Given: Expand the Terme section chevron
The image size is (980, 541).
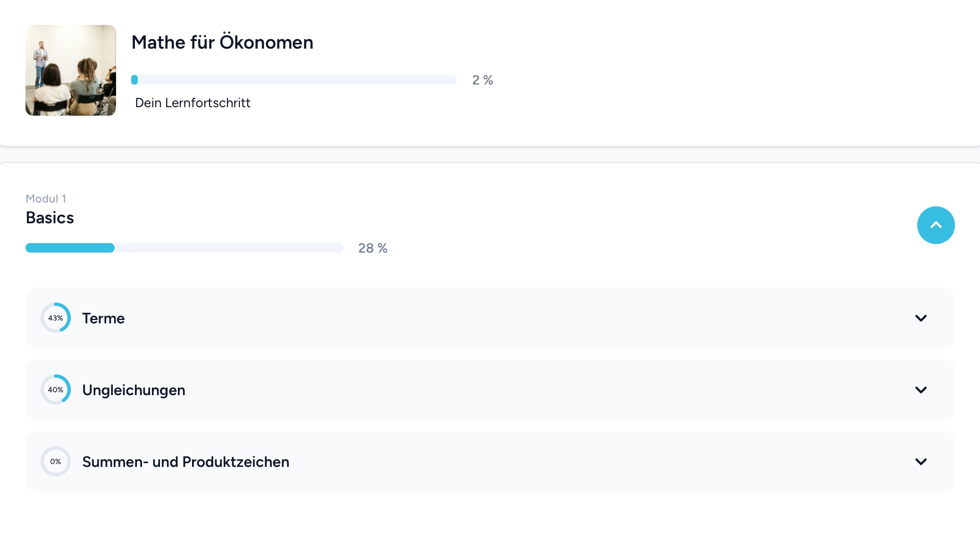Looking at the screenshot, I should (921, 318).
